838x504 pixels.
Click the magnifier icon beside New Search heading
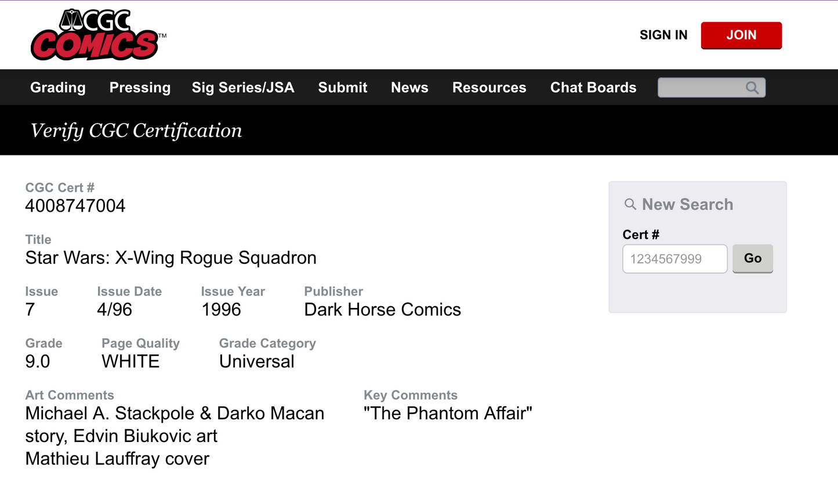coord(630,204)
